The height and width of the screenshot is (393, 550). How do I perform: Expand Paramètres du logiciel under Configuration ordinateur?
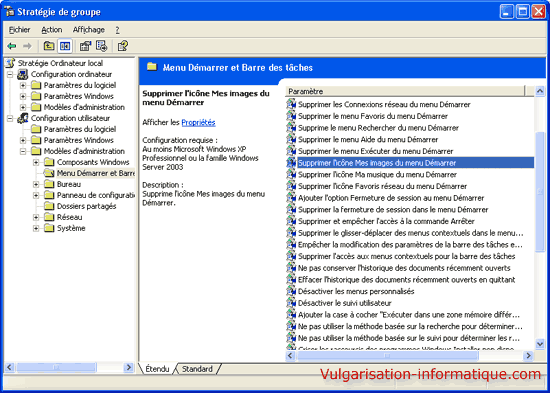click(x=23, y=85)
